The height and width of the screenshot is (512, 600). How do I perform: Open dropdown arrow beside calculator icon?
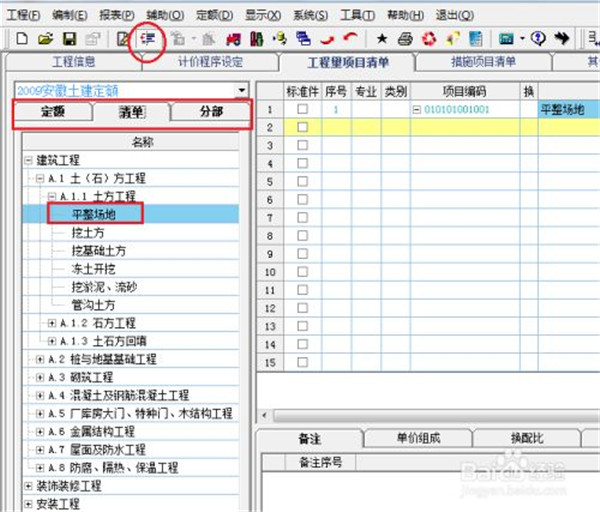[522, 39]
